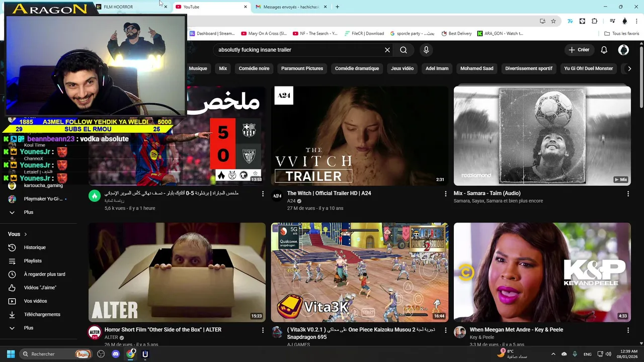This screenshot has width=644, height=362.
Task: Switch to the Messages envoyés Gmail tab
Action: pos(291,7)
